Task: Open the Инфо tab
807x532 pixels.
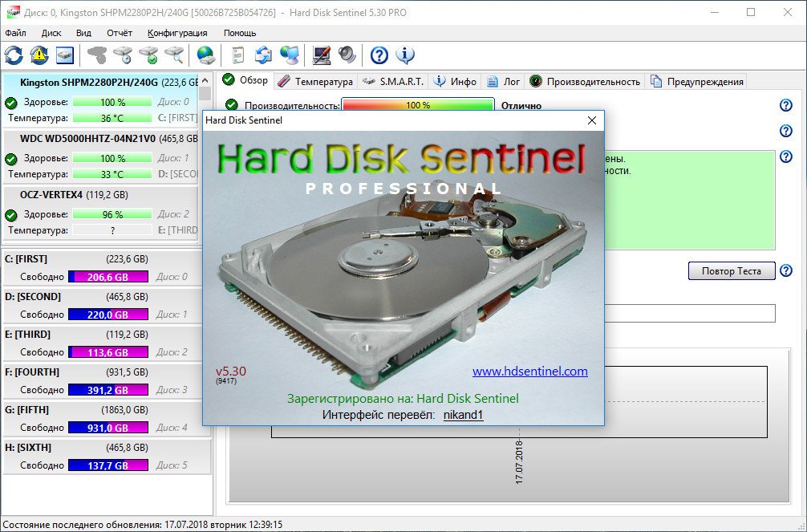Action: [455, 81]
